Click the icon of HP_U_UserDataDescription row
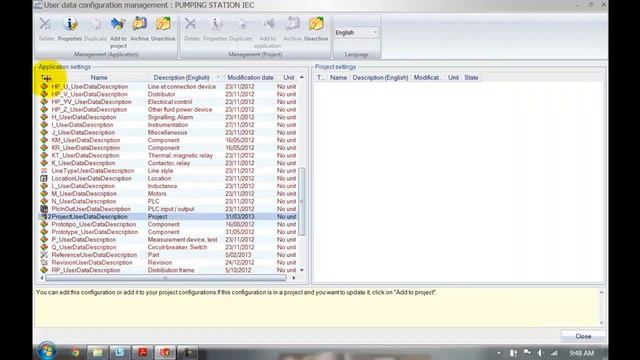This screenshot has height=360, width=640. [44, 87]
